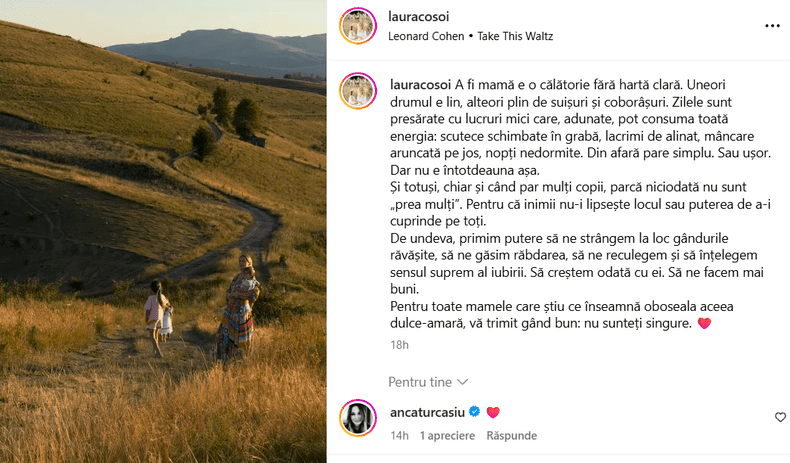Viewport: 790px width, 463px height.
Task: Open the Pentru tine comment sorting
Action: (x=428, y=382)
